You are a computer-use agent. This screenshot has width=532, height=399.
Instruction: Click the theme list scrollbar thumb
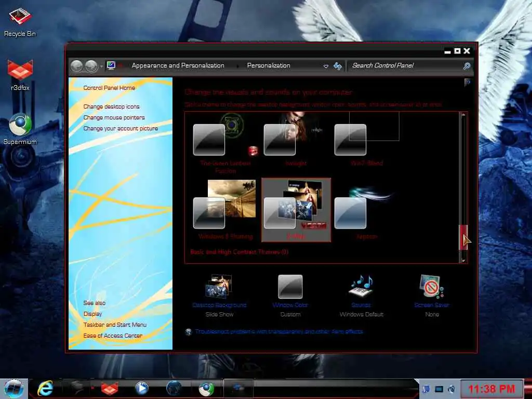pos(463,237)
